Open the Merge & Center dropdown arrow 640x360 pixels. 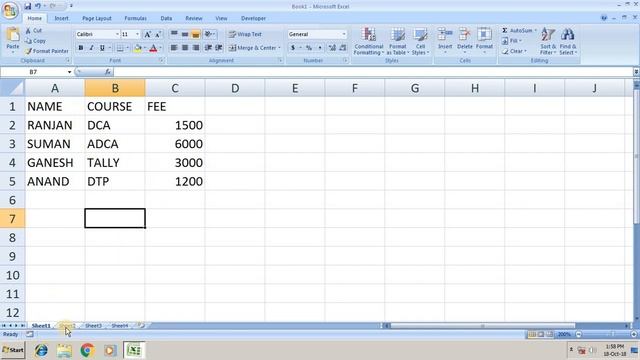(280, 48)
